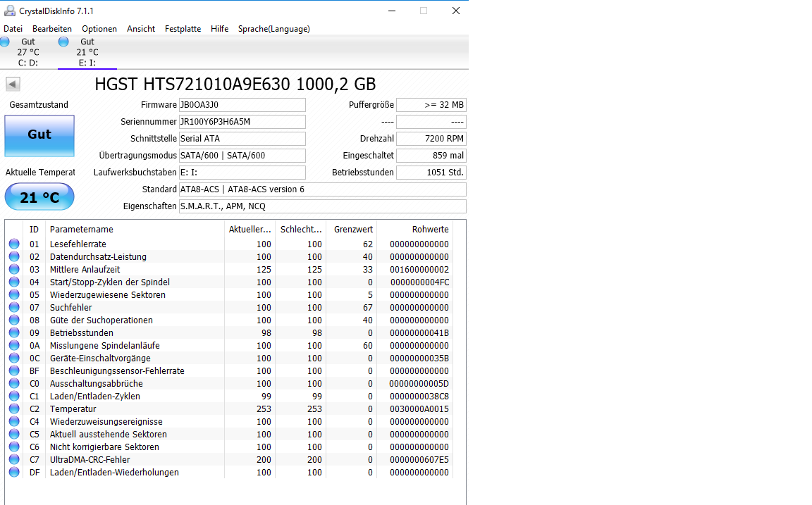Click raw value 0000000038C8
The width and height of the screenshot is (812, 505).
click(419, 397)
